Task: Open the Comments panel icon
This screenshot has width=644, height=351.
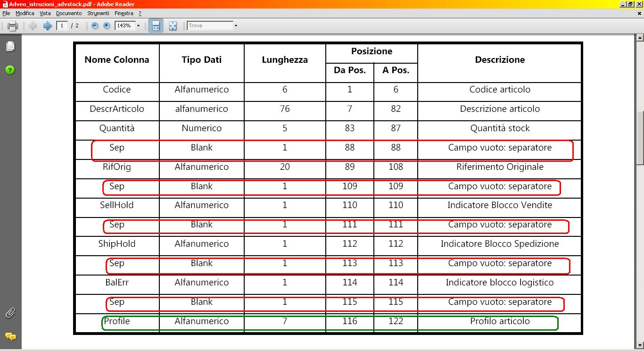Action: point(10,336)
